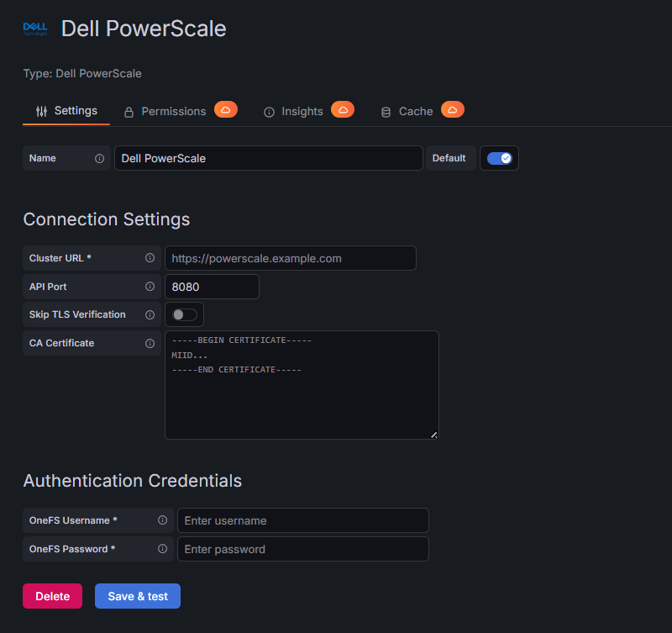Click the CA Certificate label

[61, 344]
